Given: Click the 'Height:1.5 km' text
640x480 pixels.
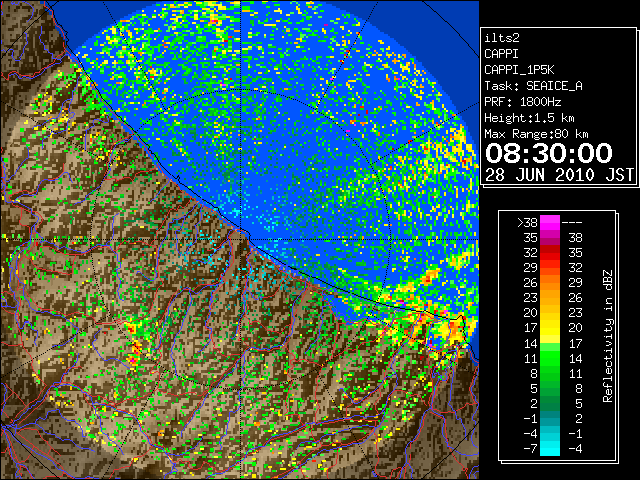Looking at the screenshot, I should tap(529, 118).
